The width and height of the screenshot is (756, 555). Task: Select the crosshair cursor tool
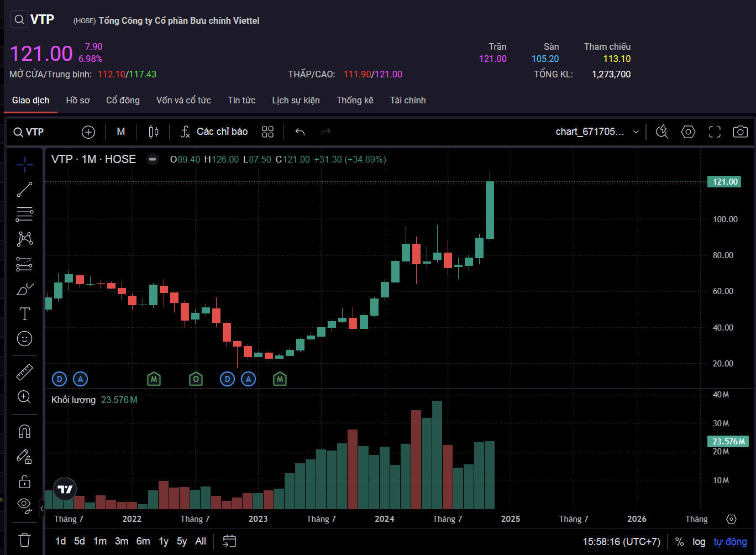point(24,164)
